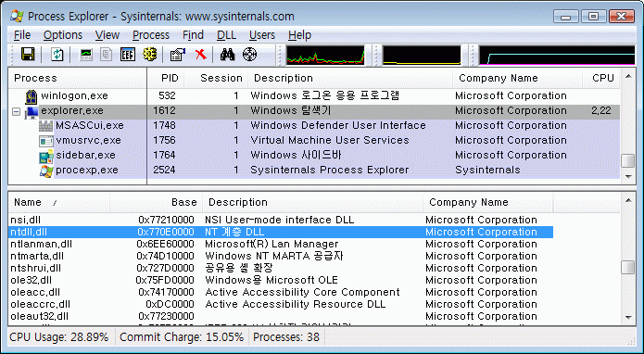644x354 pixels.
Task: Click the explorer.exe process icon
Action: [32, 111]
